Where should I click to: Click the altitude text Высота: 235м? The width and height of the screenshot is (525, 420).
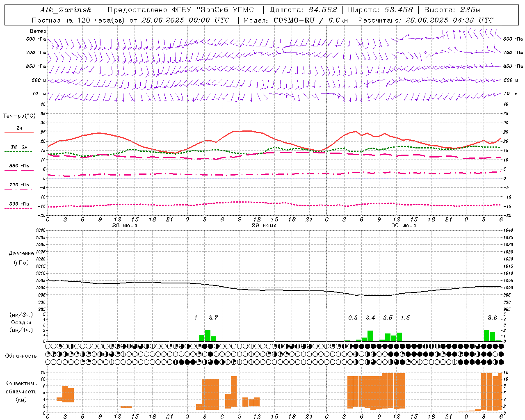coord(452,10)
